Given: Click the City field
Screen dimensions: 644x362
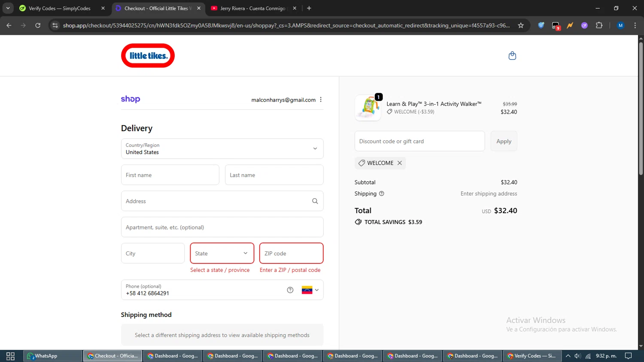Looking at the screenshot, I should (153, 253).
